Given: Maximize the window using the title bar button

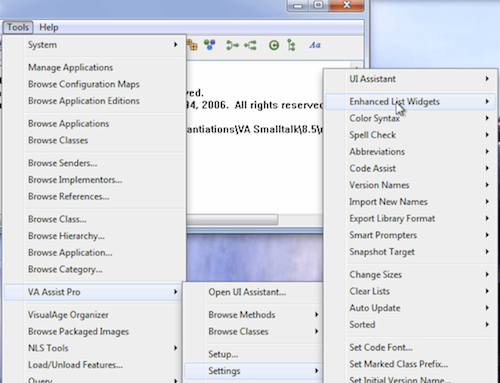Looking at the screenshot, I should 318,5.
